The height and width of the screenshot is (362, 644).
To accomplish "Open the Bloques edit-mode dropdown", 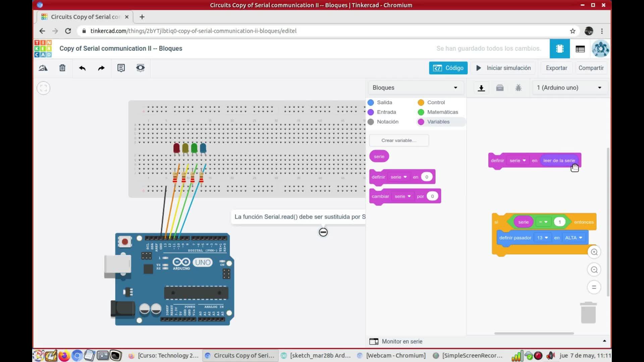I will 415,88.
